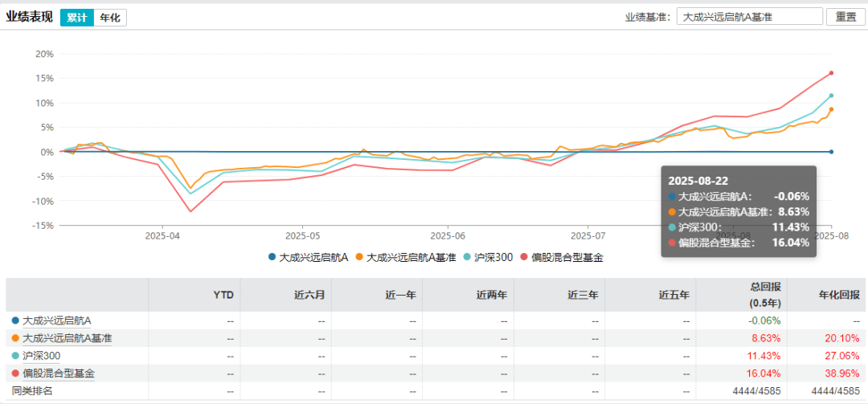This screenshot has height=404, width=868.
Task: Open the 偏股混合型基金 link in the table
Action: [x=58, y=373]
